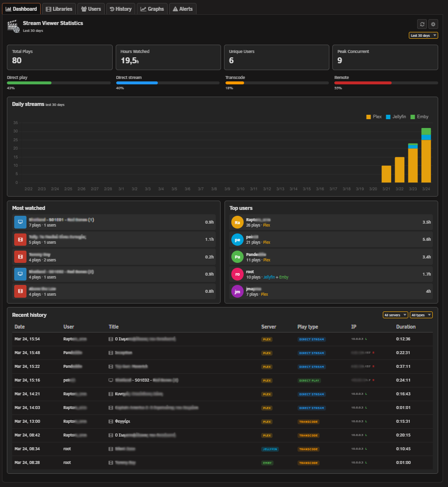This screenshot has width=448, height=487.
Task: Click the Peak Concurrent card
Action: (x=385, y=57)
